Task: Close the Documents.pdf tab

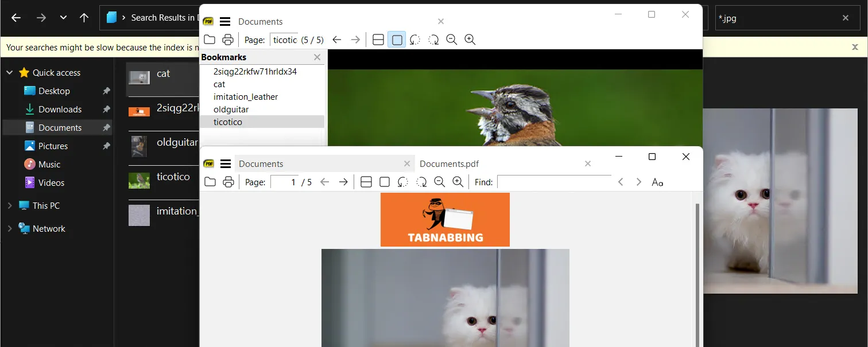Action: 588,163
